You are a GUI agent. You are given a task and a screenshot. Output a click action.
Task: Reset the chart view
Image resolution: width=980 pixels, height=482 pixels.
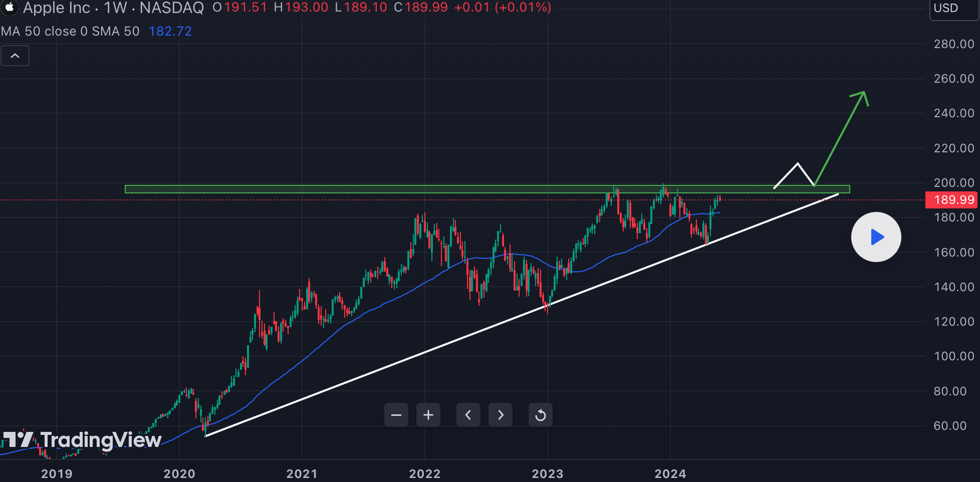[x=541, y=415]
